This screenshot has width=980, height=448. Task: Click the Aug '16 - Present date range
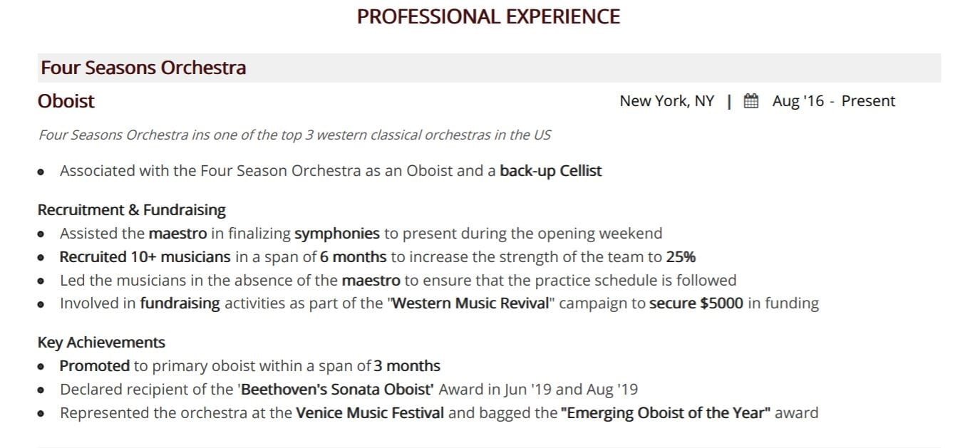tap(833, 101)
